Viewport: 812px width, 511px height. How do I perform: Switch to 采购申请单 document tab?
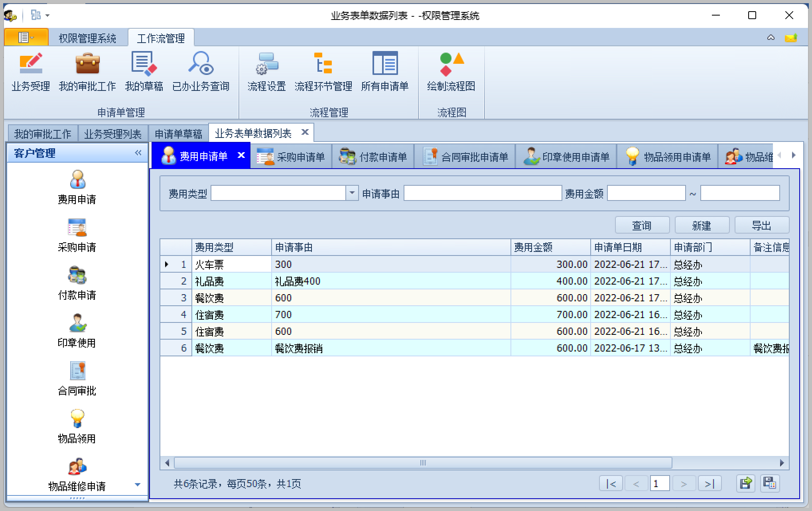tap(291, 157)
